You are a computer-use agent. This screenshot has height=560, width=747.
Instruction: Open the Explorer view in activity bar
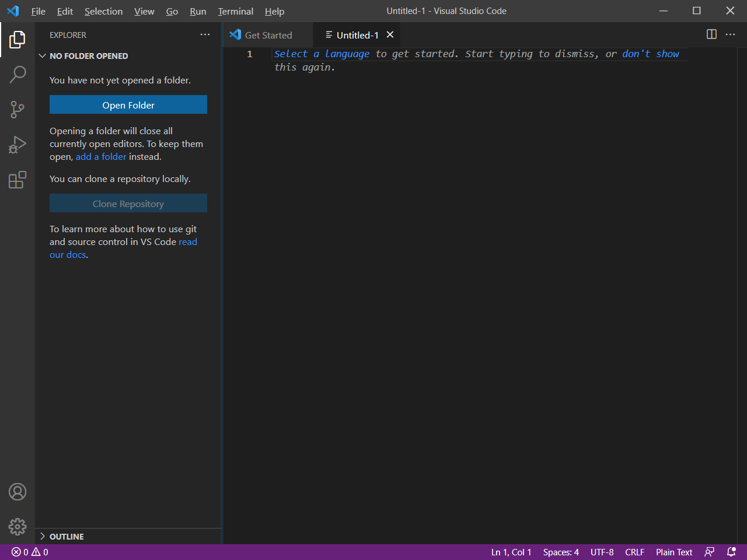18,40
